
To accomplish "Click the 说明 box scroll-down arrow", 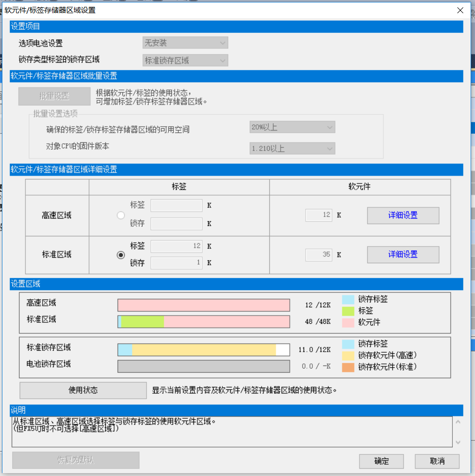I will [x=458, y=442].
